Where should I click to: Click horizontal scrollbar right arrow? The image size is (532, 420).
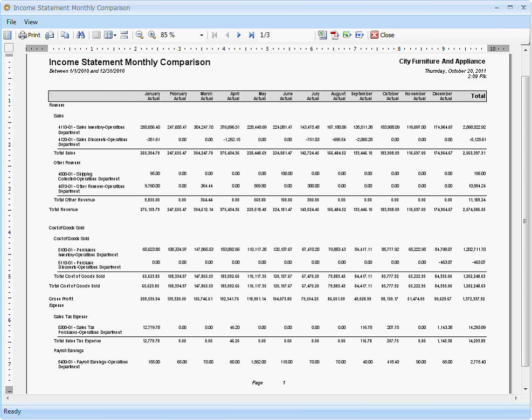coord(516,397)
